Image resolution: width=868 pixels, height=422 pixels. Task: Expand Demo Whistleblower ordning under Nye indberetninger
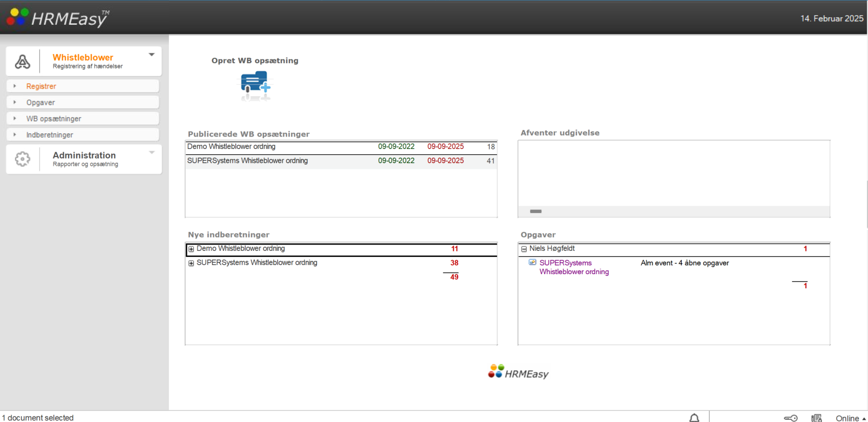click(191, 249)
